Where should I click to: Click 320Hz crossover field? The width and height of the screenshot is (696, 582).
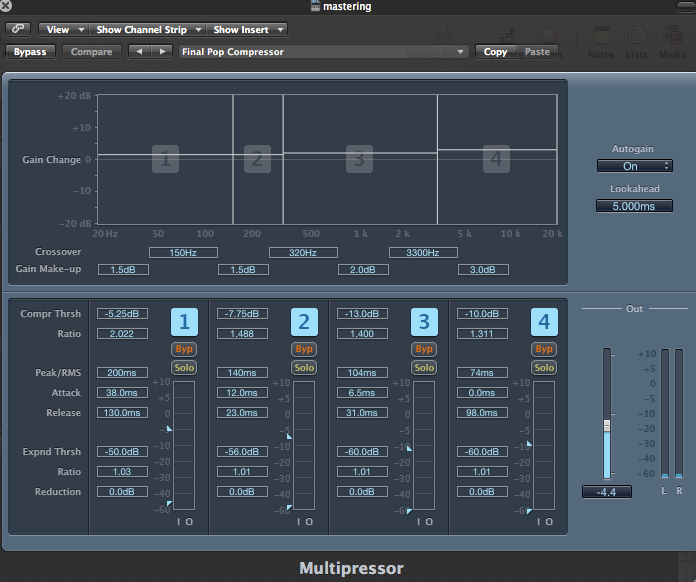pyautogui.click(x=303, y=253)
